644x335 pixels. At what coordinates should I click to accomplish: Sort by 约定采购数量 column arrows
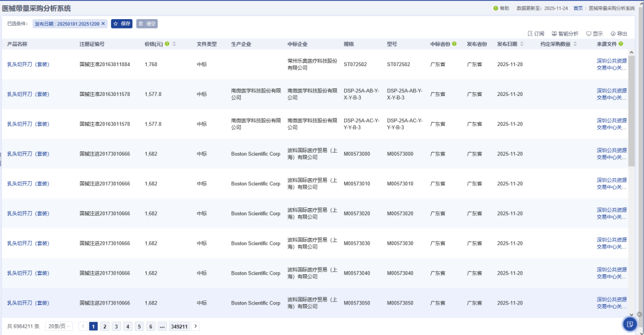[x=575, y=44]
